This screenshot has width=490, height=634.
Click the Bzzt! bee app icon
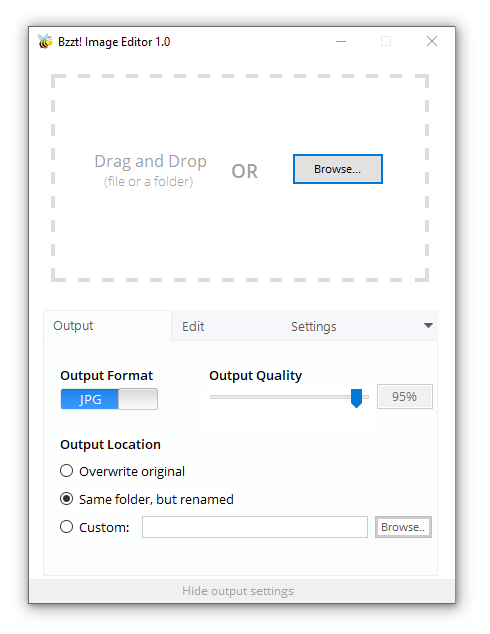point(45,41)
